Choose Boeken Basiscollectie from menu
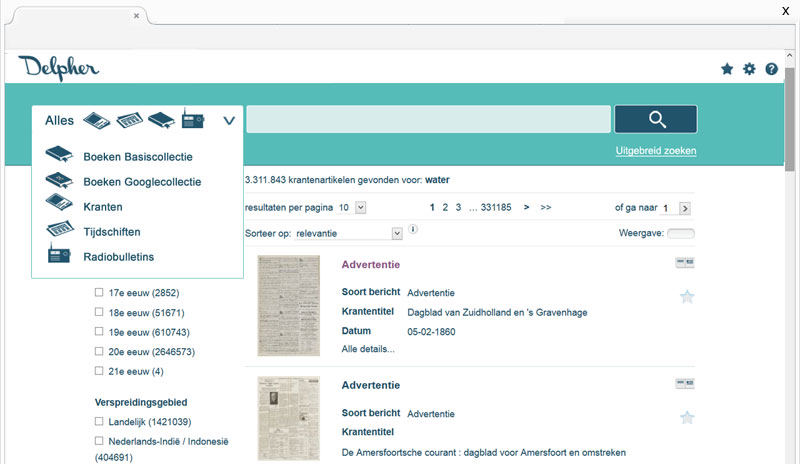800x464 pixels. [x=138, y=157]
